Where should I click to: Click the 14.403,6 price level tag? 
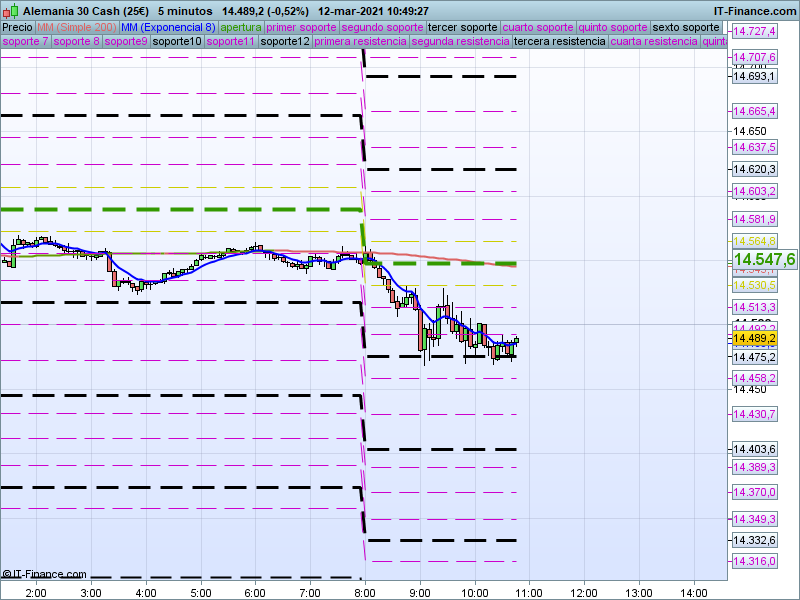(754, 449)
